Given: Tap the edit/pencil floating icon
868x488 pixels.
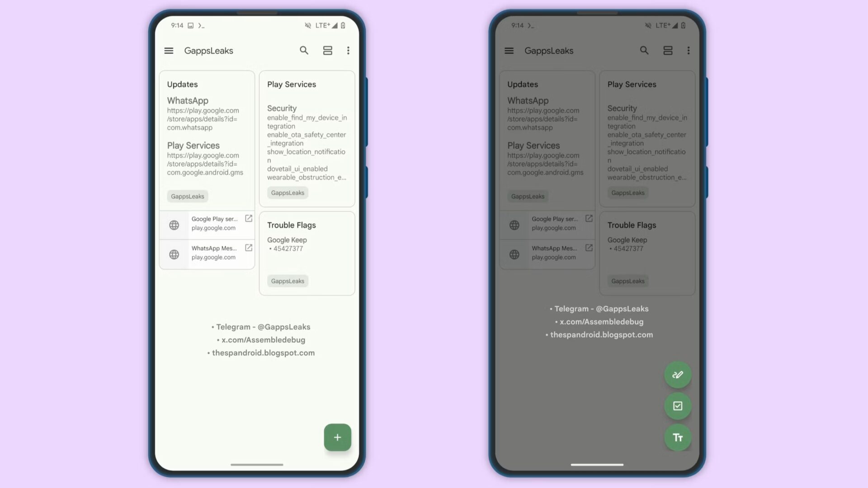Looking at the screenshot, I should (x=677, y=374).
